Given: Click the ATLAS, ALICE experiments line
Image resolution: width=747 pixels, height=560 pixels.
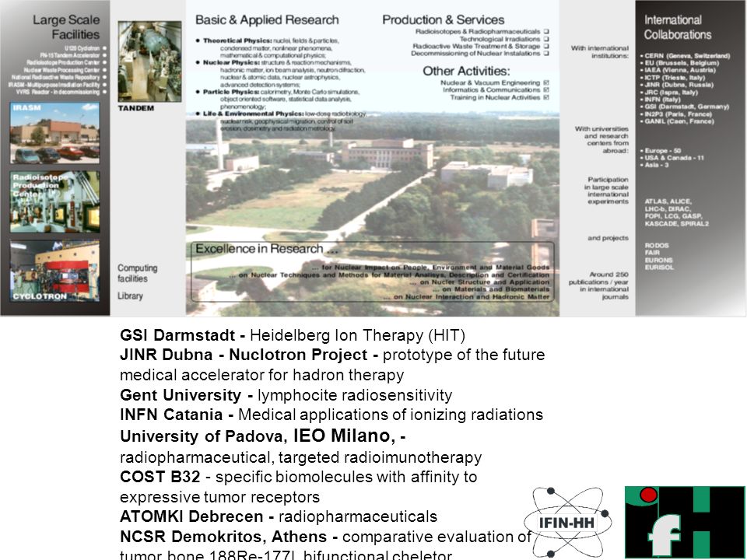Looking at the screenshot, I should tap(668, 201).
